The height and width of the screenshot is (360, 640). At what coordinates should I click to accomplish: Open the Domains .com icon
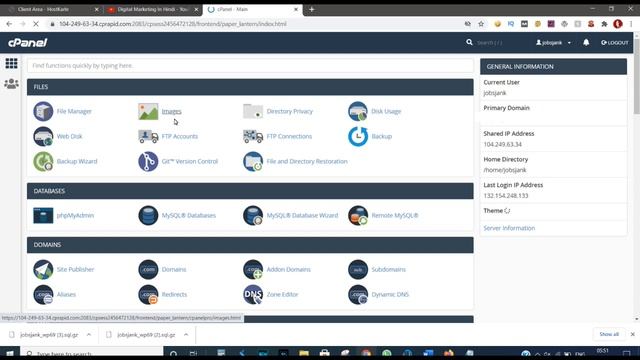tap(148, 269)
